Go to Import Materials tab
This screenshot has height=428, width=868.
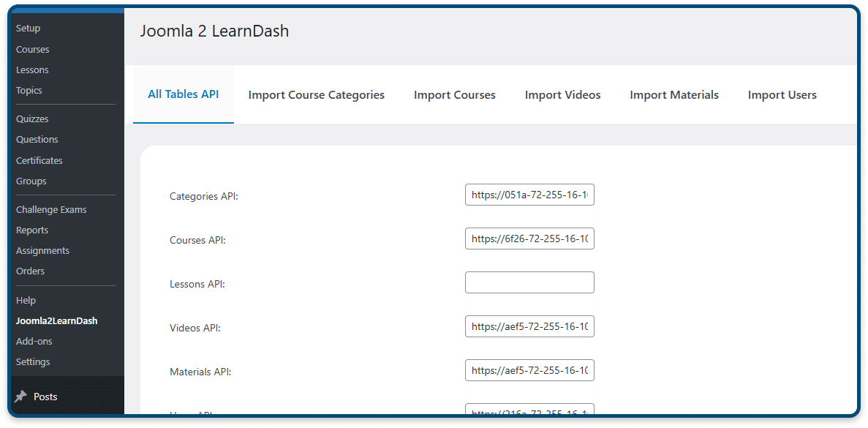coord(673,94)
